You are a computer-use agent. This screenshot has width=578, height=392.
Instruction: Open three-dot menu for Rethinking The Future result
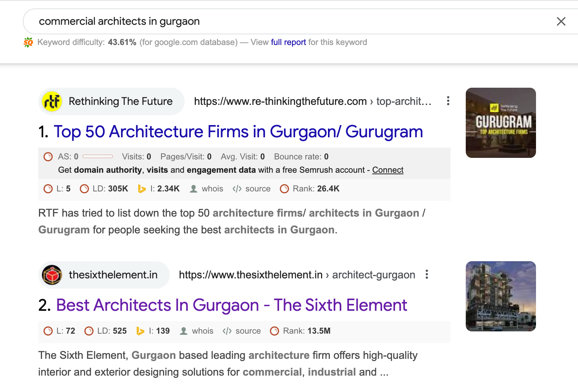448,101
